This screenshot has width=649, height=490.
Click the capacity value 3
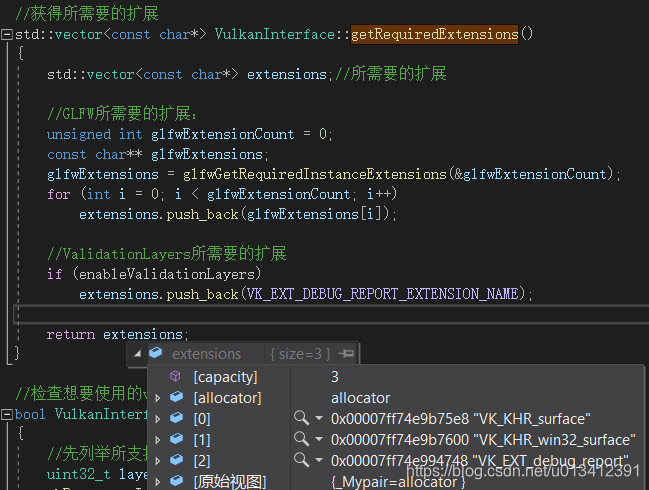point(335,377)
